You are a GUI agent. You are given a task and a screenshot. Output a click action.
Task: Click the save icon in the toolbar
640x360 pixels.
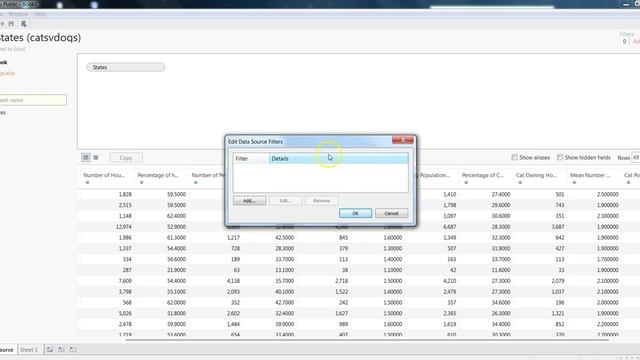click(x=11, y=24)
